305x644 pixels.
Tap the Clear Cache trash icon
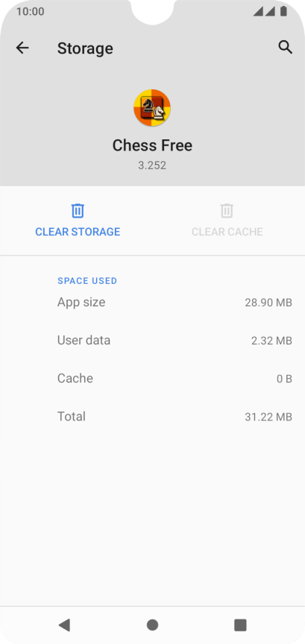click(227, 210)
